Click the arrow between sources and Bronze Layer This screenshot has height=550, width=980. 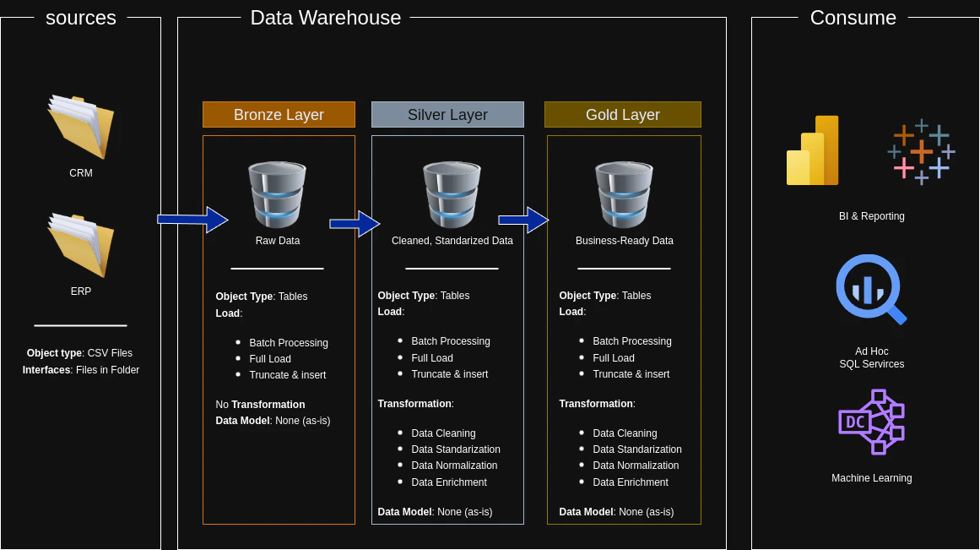pyautogui.click(x=191, y=220)
